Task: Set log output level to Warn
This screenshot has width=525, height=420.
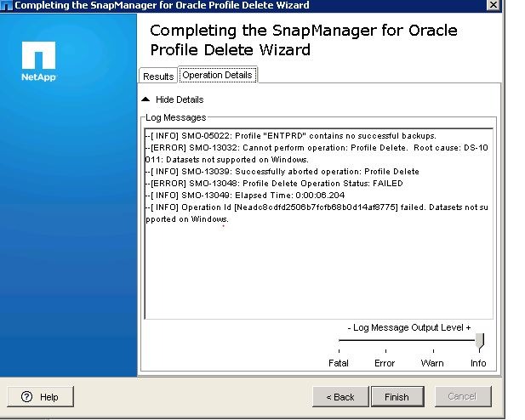Action: 432,363
